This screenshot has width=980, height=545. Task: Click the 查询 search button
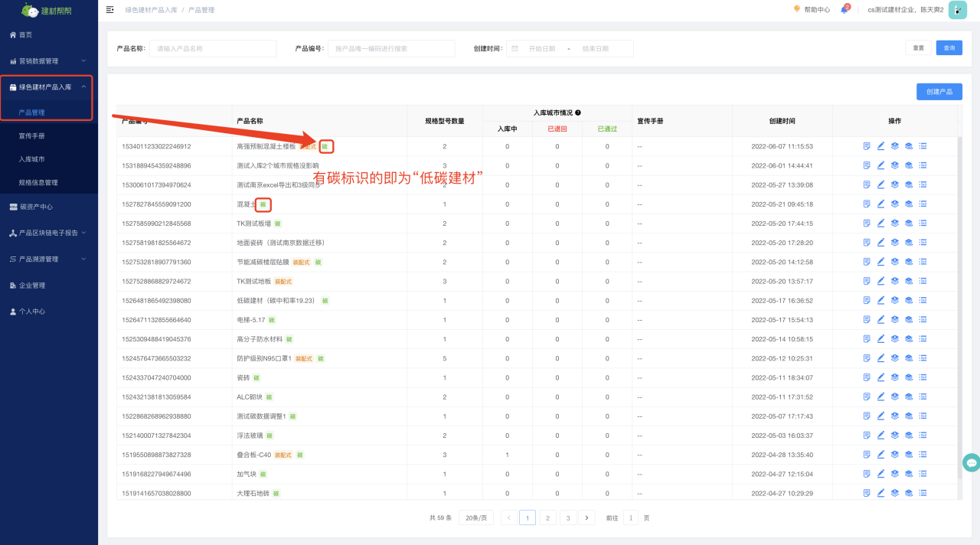[949, 48]
